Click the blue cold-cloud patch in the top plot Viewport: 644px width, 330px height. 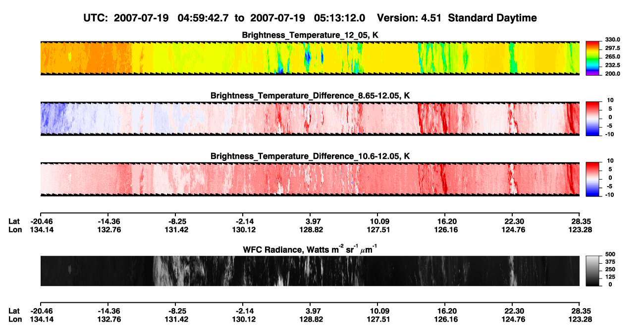click(x=307, y=57)
